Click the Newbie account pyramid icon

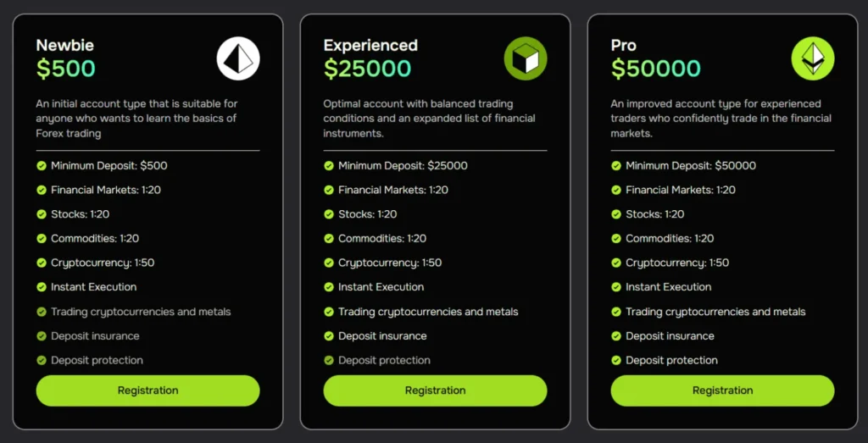pos(238,58)
